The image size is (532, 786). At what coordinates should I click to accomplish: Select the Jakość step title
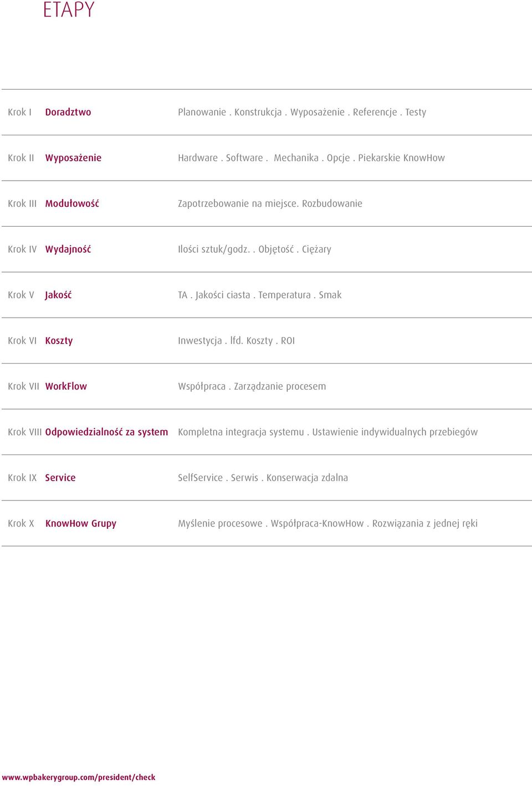58,295
